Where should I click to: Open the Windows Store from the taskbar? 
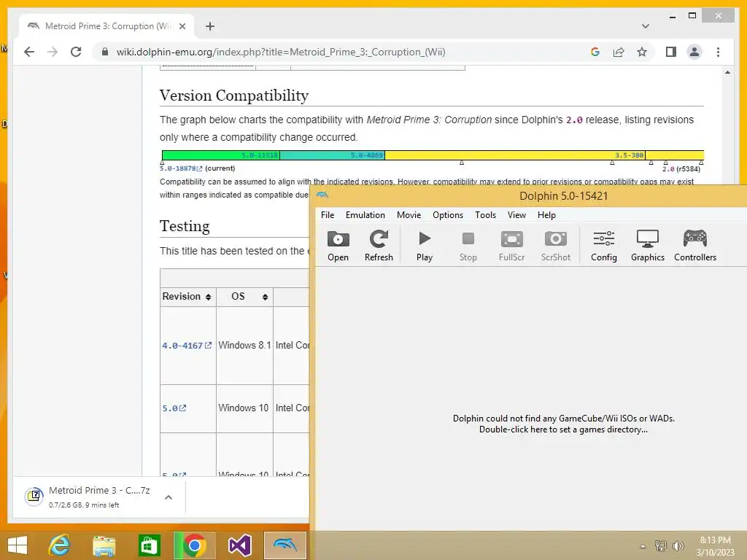149,545
